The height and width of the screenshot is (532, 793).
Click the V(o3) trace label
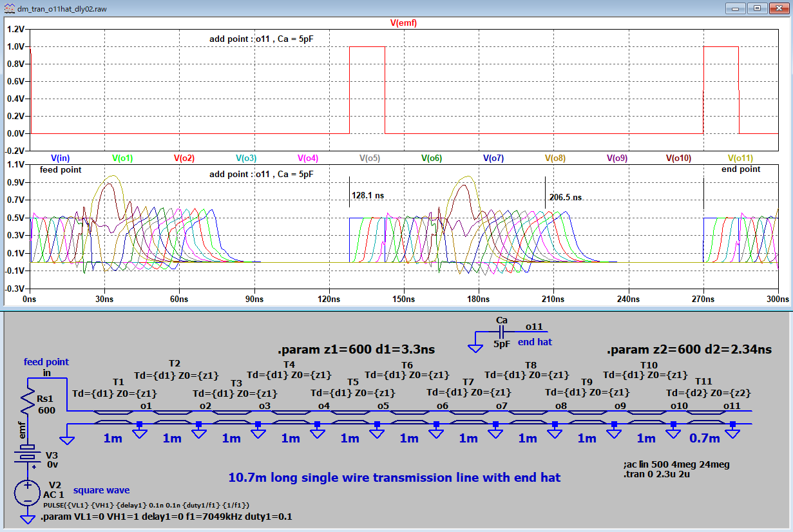click(x=246, y=158)
